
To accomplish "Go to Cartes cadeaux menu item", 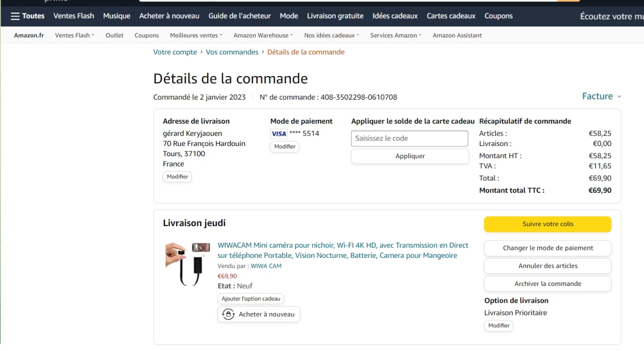I will click(x=451, y=16).
